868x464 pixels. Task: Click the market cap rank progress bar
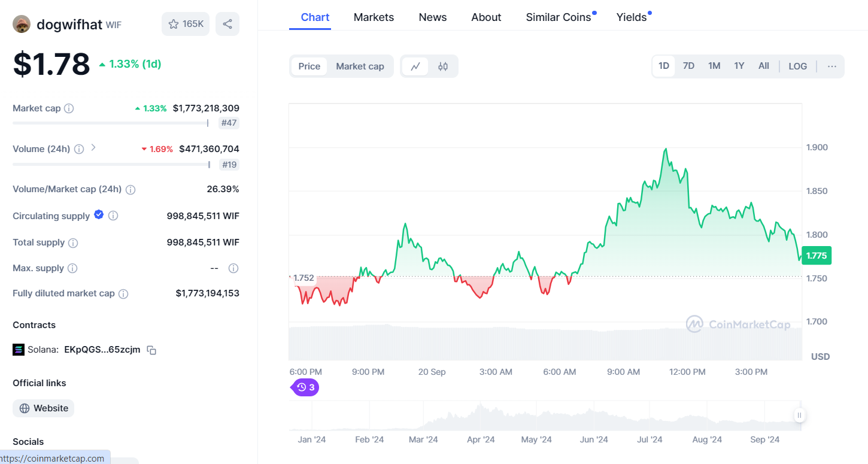click(x=111, y=123)
